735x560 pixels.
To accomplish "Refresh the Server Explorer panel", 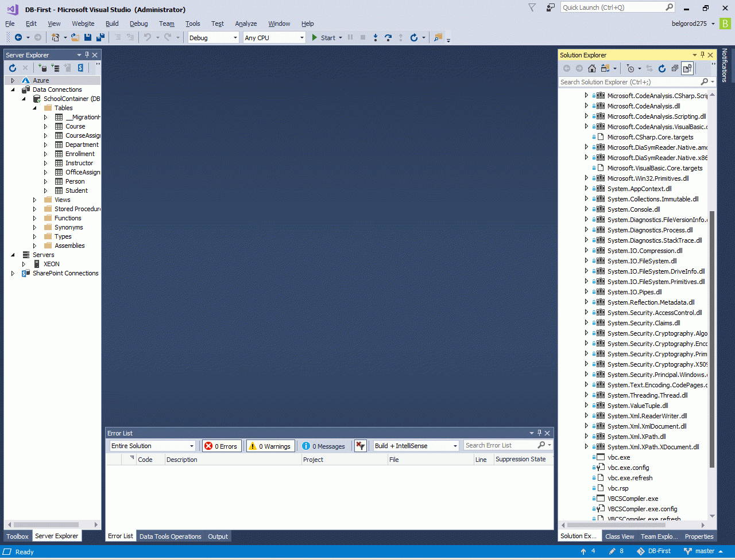I will coord(13,68).
